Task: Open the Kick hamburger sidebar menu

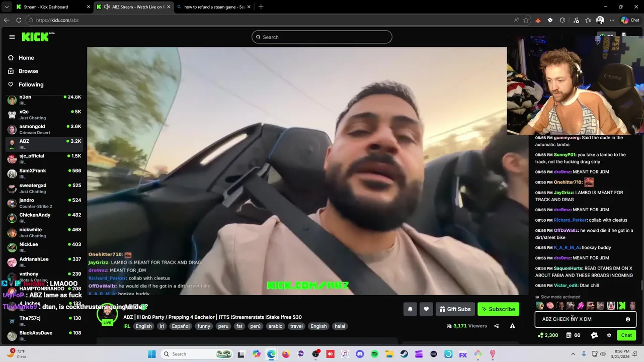Action: pyautogui.click(x=12, y=37)
